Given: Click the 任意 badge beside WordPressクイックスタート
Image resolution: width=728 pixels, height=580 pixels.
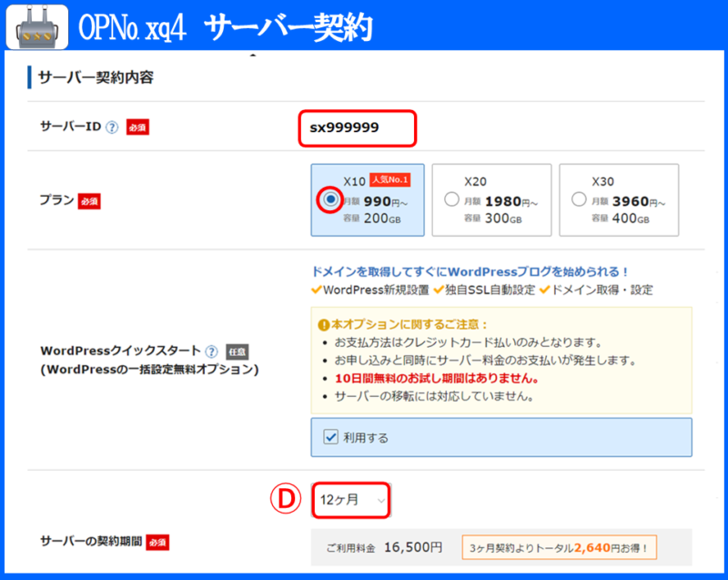Looking at the screenshot, I should click(238, 352).
